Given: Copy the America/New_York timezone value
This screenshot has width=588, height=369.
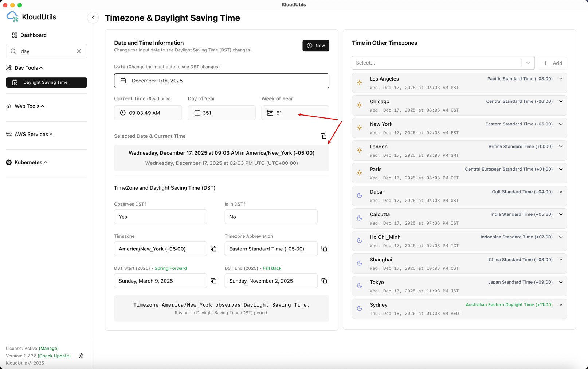Looking at the screenshot, I should tap(213, 249).
